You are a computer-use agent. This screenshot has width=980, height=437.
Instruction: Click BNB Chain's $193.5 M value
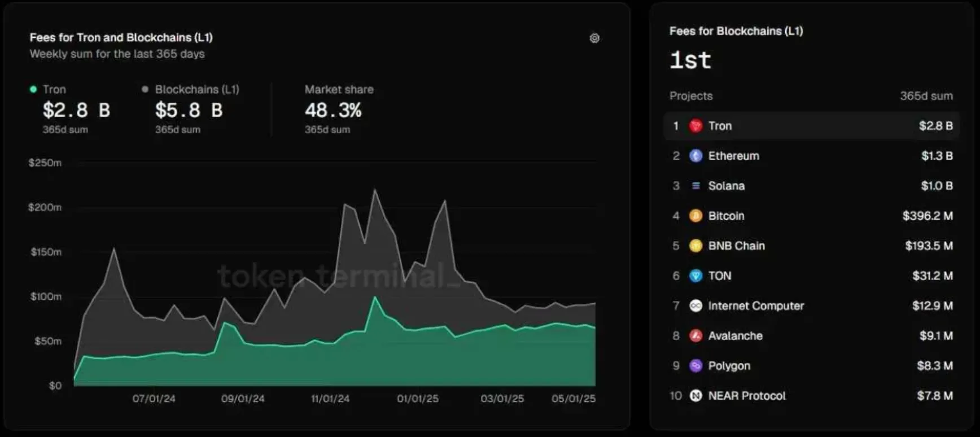(x=929, y=246)
